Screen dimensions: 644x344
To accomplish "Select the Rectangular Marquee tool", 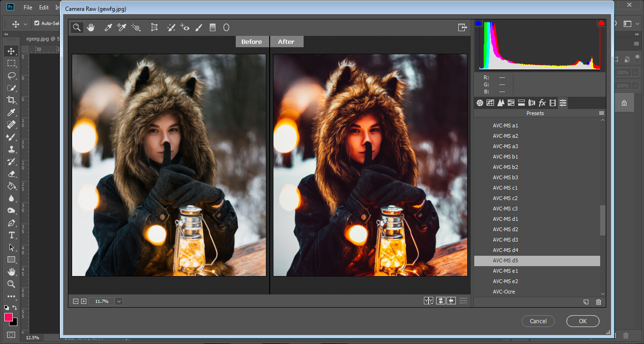I will [x=11, y=63].
